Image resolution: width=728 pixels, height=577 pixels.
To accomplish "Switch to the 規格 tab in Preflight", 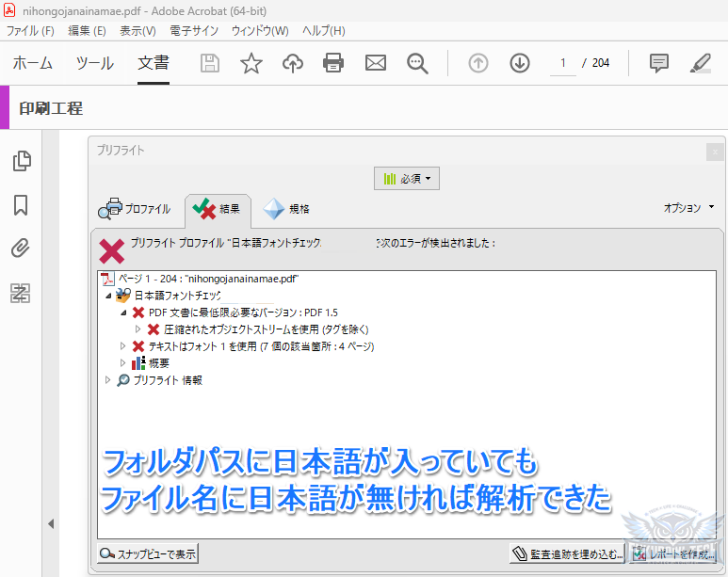I will [286, 209].
